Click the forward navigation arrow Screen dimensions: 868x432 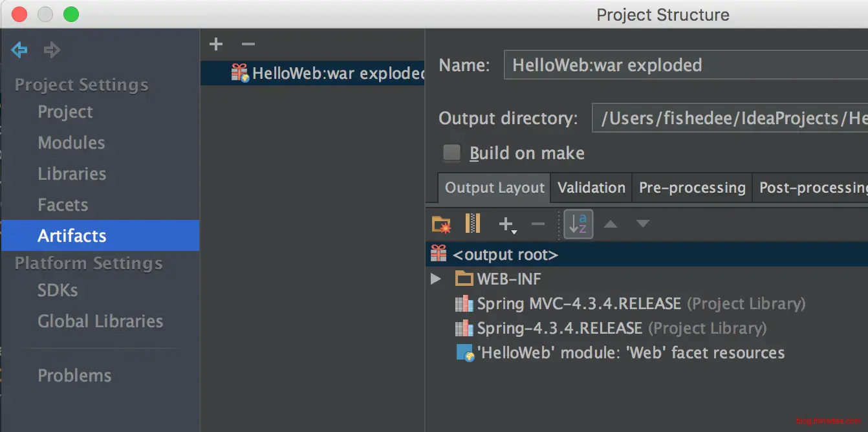click(x=52, y=50)
